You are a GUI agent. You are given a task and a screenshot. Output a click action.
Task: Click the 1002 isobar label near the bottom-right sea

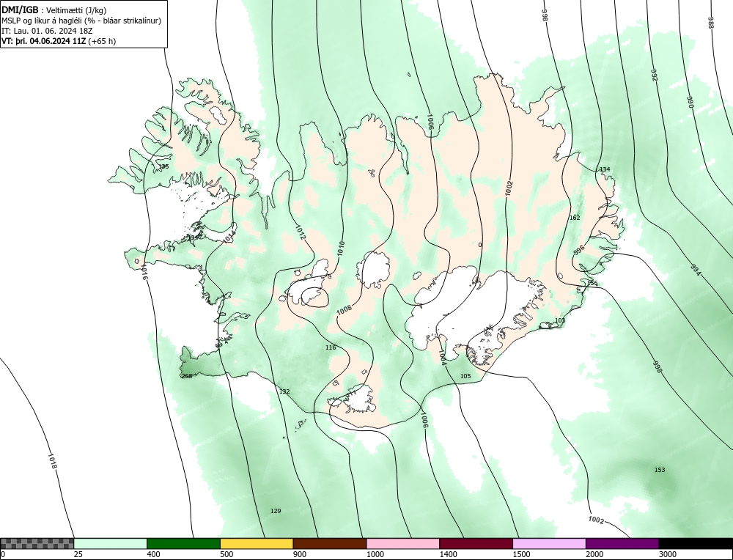[x=596, y=520]
